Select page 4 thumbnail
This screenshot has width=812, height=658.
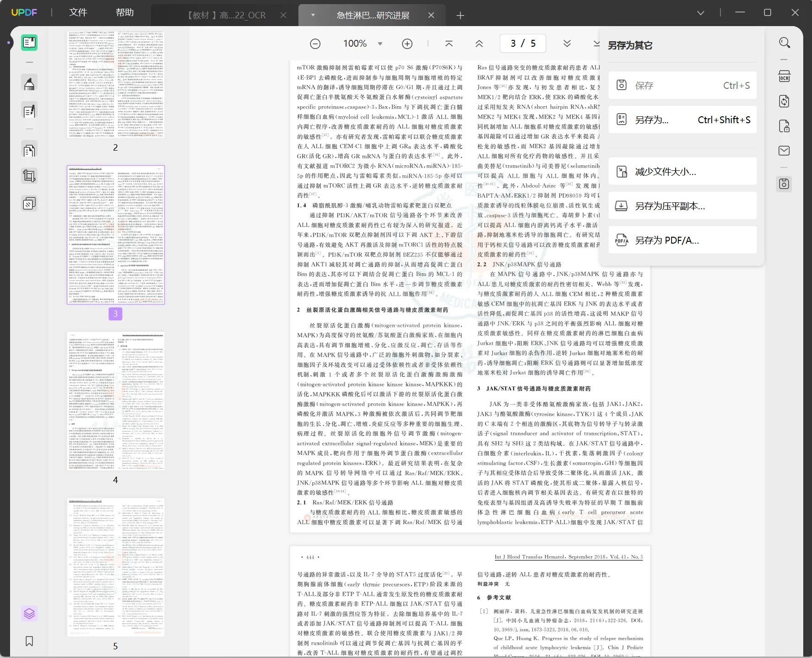tap(115, 401)
